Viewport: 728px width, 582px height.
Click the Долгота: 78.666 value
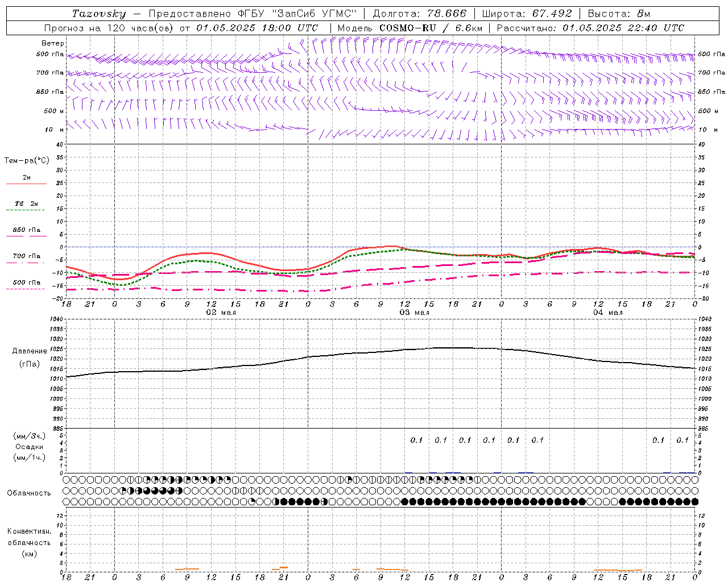click(x=419, y=14)
